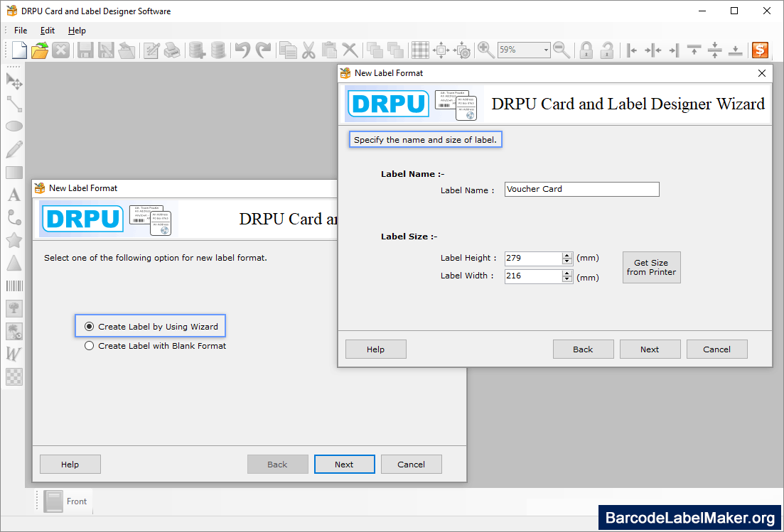Increase Label Height with up spinner arrow
784x532 pixels.
[x=567, y=255]
